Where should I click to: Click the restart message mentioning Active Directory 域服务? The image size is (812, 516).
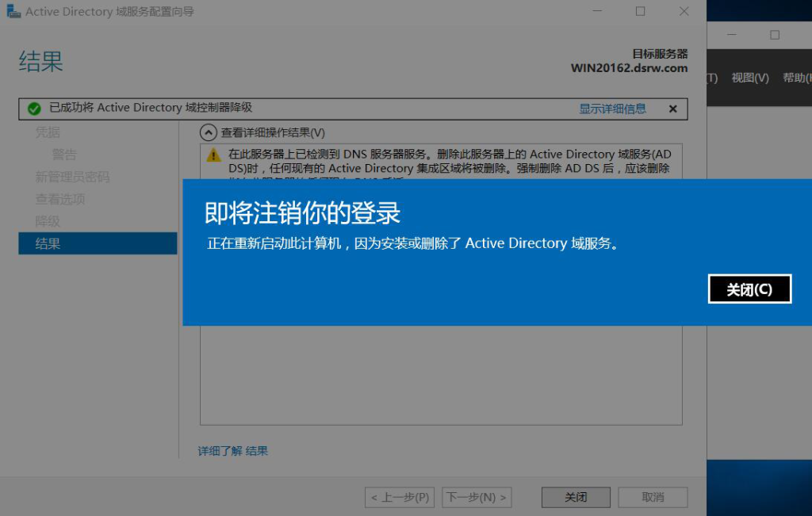pyautogui.click(x=412, y=243)
